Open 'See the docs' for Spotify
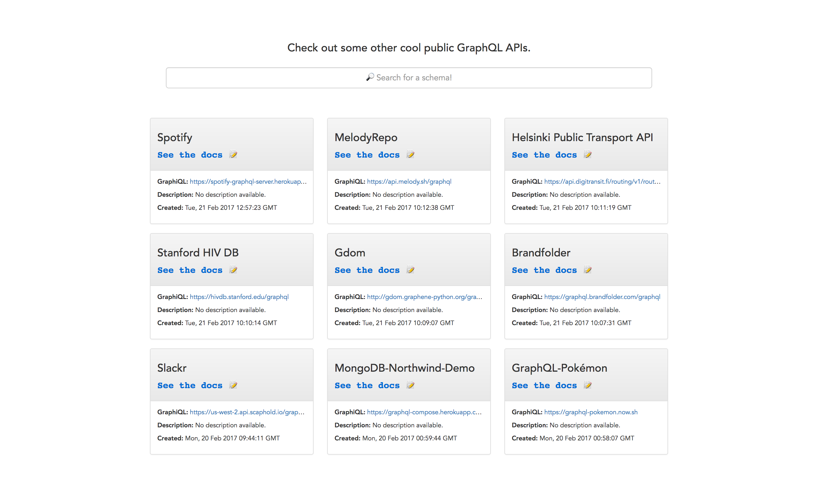 tap(190, 155)
